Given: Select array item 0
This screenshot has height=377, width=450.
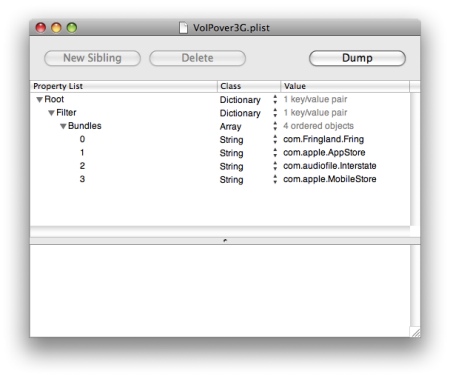Looking at the screenshot, I should [220, 139].
